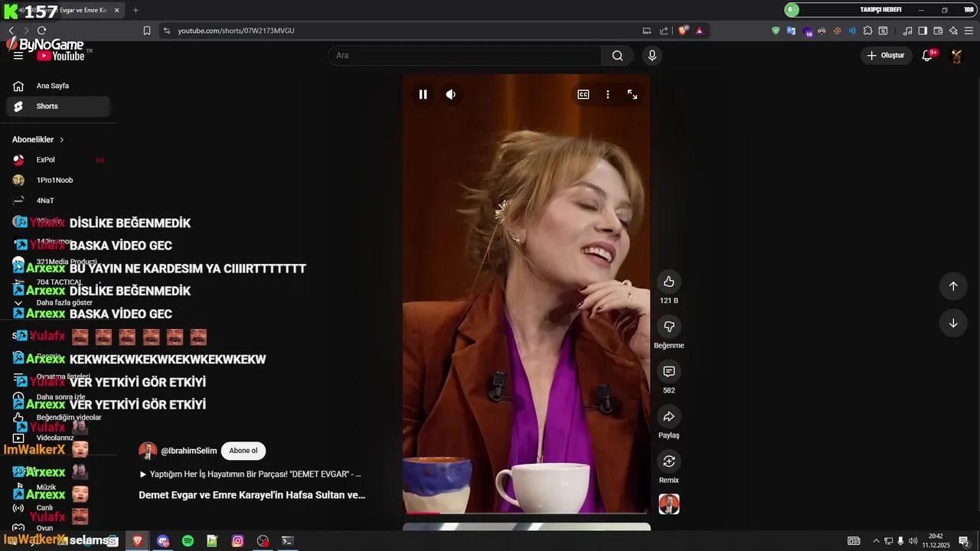Open the account avatar menu
980x551 pixels.
point(956,56)
